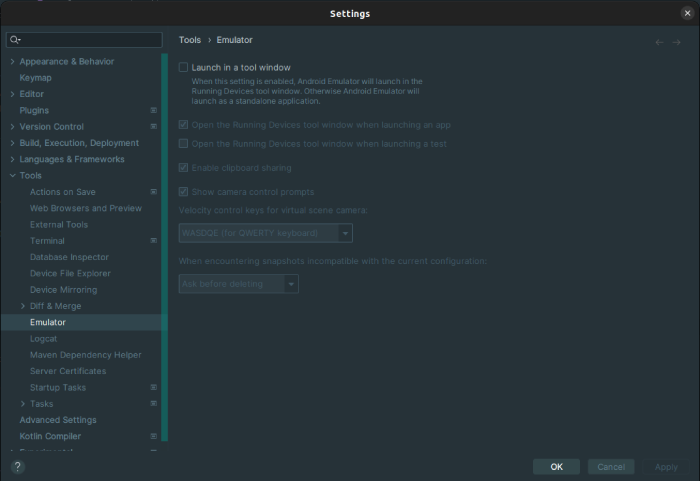Image resolution: width=700 pixels, height=481 pixels.
Task: Expand the Appearance & Behavior section
Action: coord(12,62)
